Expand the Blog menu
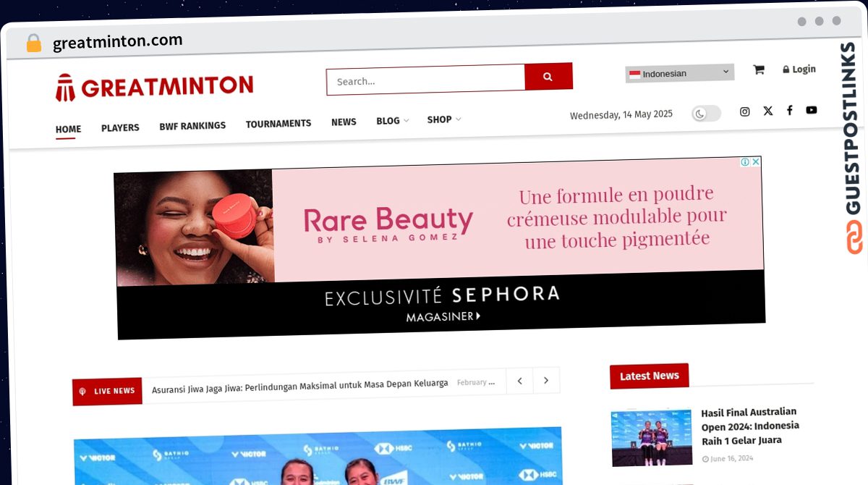 pyautogui.click(x=392, y=121)
